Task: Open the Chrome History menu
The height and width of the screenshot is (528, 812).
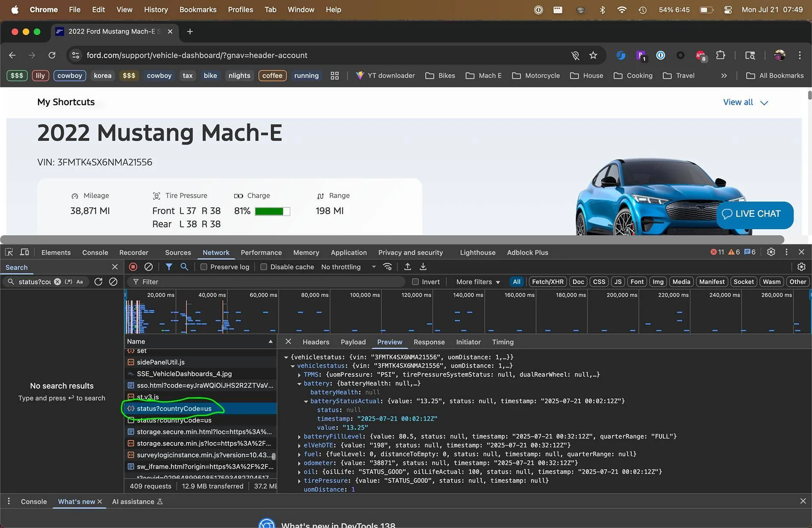Action: (x=156, y=9)
